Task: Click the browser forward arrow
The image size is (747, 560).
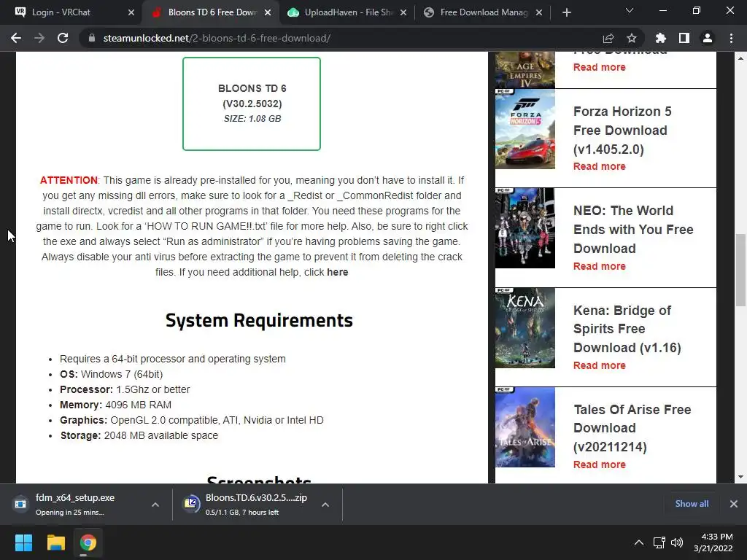Action: click(x=39, y=38)
